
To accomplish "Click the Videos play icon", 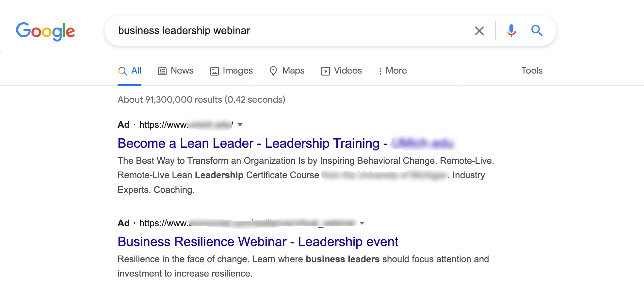I will [x=326, y=71].
